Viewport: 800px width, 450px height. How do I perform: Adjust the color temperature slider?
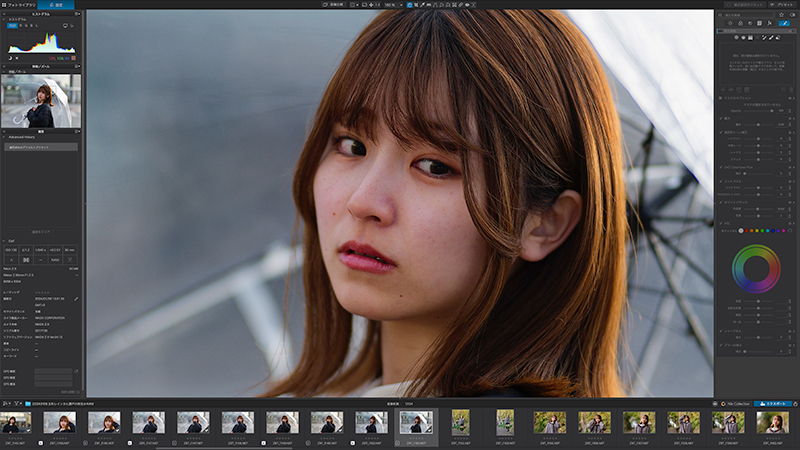tap(759, 209)
